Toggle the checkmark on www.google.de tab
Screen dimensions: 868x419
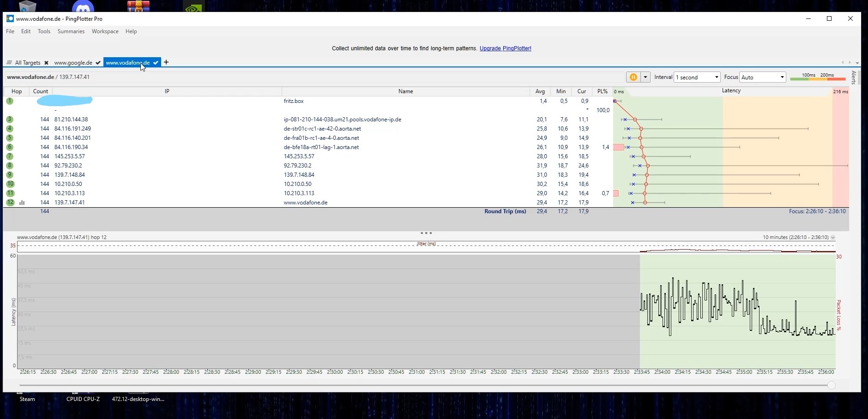(x=98, y=62)
